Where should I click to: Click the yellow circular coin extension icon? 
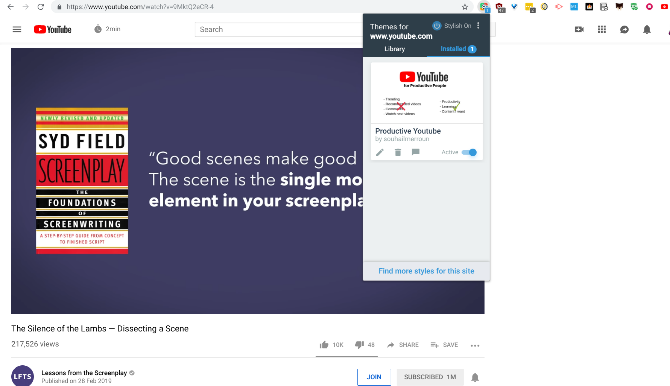(544, 7)
